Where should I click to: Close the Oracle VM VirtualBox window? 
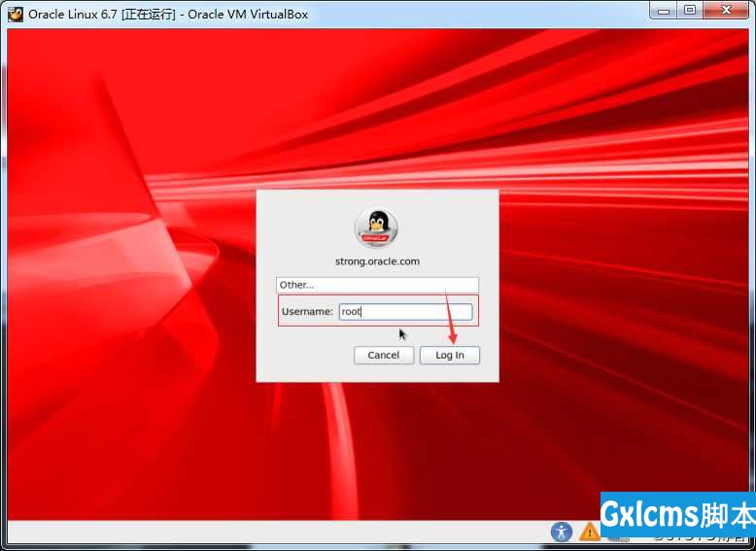[x=727, y=11]
